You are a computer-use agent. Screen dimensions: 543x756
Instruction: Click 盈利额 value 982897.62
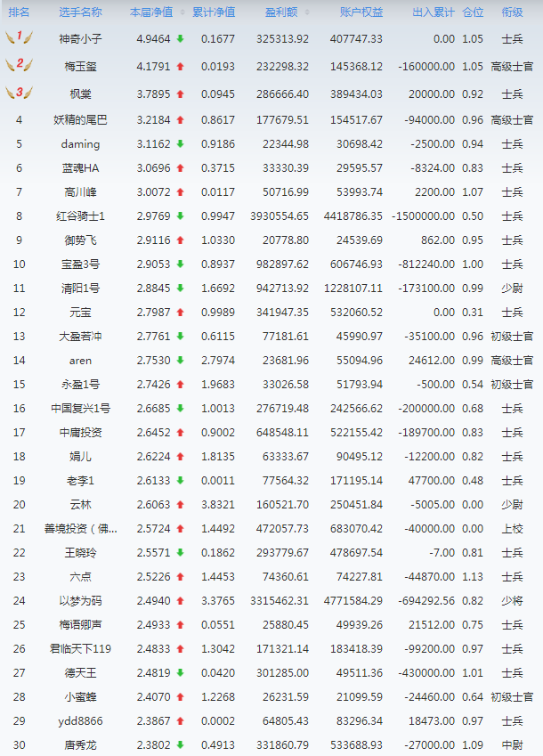click(x=282, y=264)
